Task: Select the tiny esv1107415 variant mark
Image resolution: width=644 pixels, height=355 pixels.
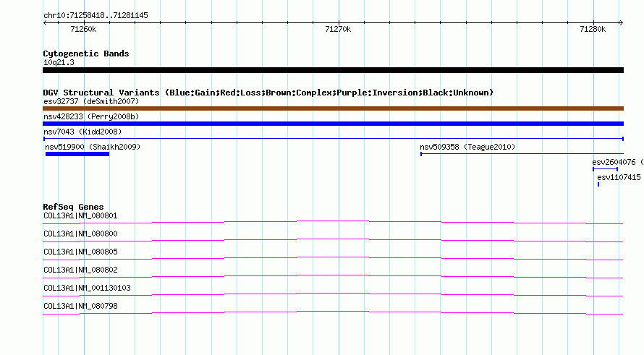Action: pyautogui.click(x=598, y=184)
